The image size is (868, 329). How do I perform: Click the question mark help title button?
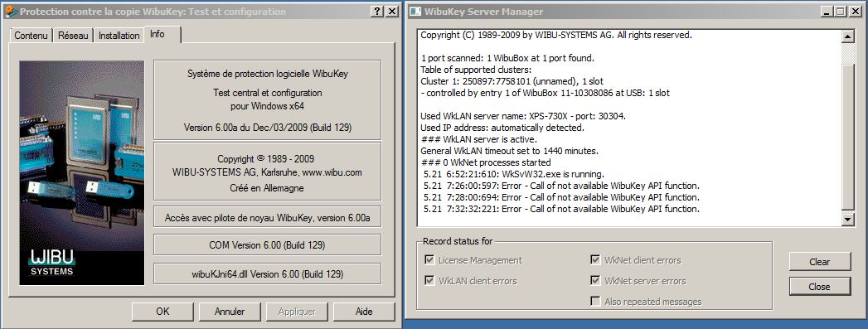[x=376, y=11]
